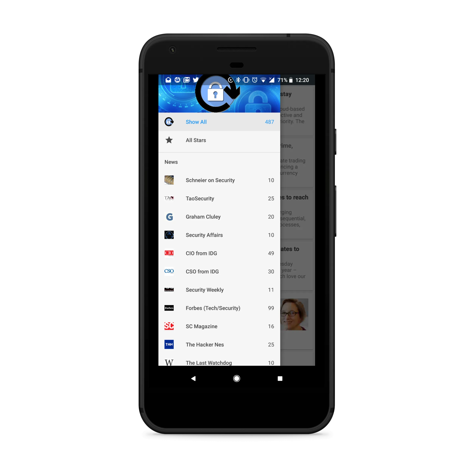Image resolution: width=475 pixels, height=476 pixels.
Task: Check battery percentage in status bar
Action: [282, 80]
